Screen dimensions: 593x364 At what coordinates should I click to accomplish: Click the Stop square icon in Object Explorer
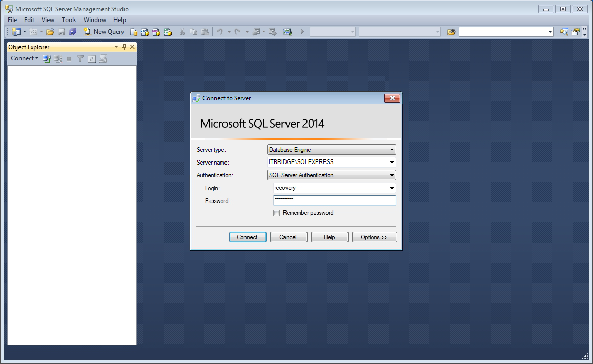pos(69,58)
